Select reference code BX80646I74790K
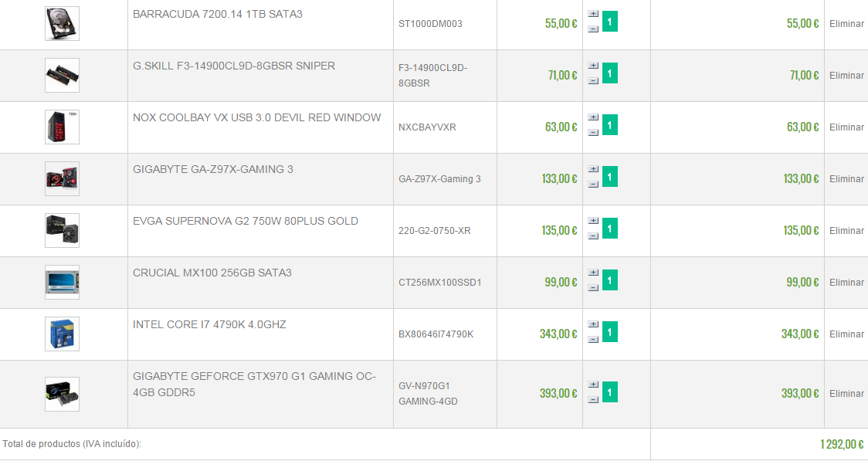Screen dimensions: 868x461 point(436,334)
